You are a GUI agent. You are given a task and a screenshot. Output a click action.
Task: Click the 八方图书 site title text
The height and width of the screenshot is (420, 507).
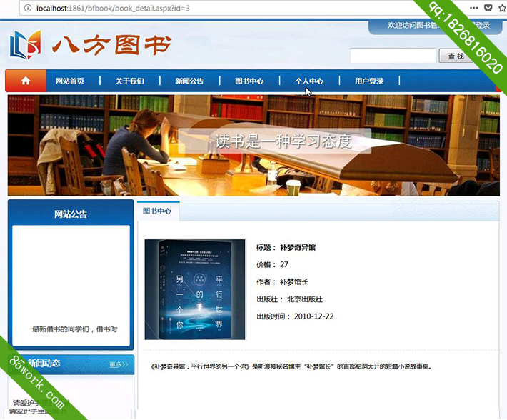pyautogui.click(x=112, y=45)
